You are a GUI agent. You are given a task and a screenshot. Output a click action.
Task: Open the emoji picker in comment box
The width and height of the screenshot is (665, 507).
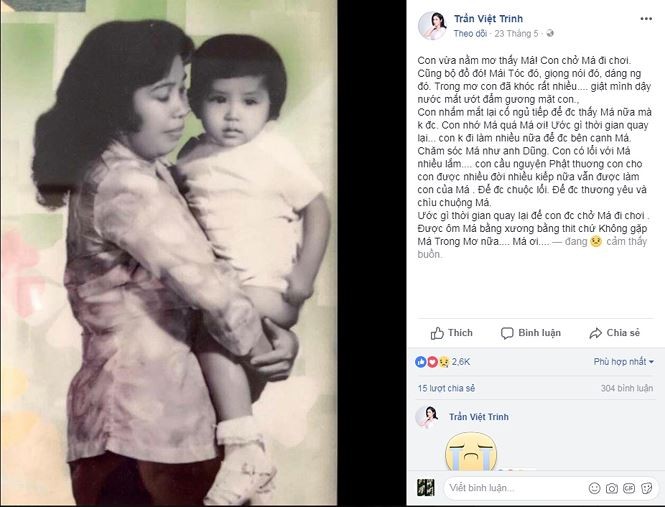[x=595, y=488]
